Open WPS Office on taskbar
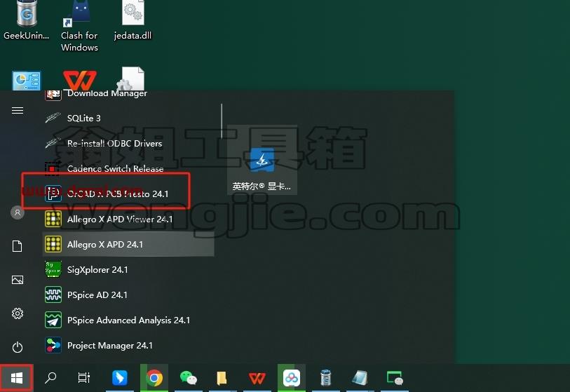The height and width of the screenshot is (392, 570). tap(257, 378)
